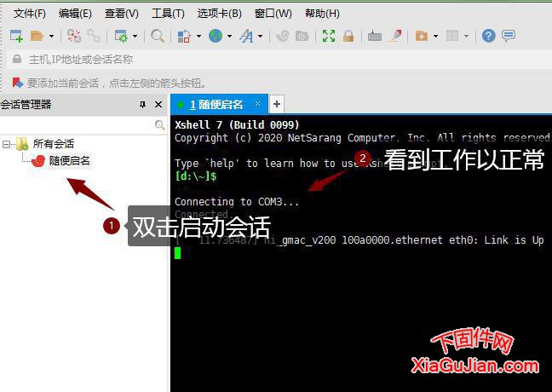552x392 pixels.
Task: Pin the 会话管理器 panel
Action: pos(142,104)
